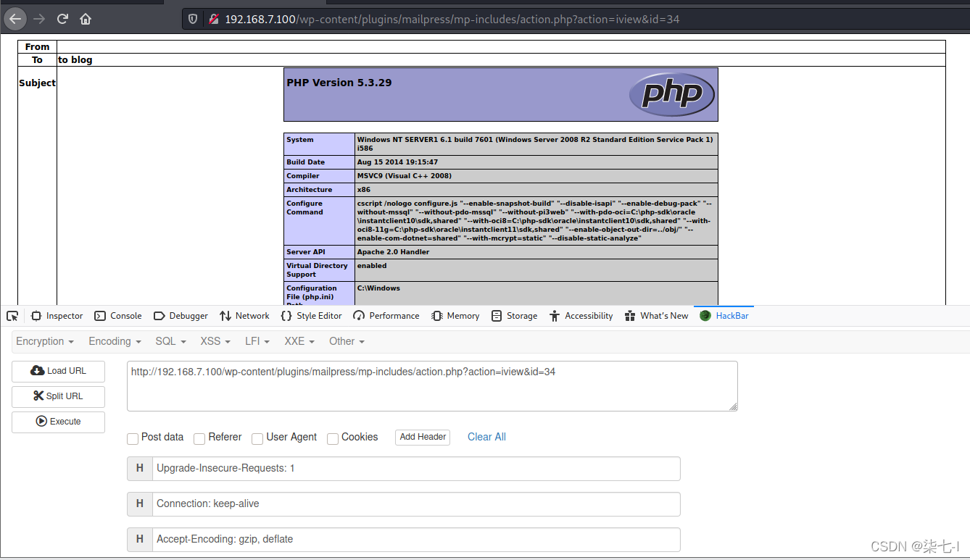
Task: Enable the User Agent checkbox
Action: point(257,438)
